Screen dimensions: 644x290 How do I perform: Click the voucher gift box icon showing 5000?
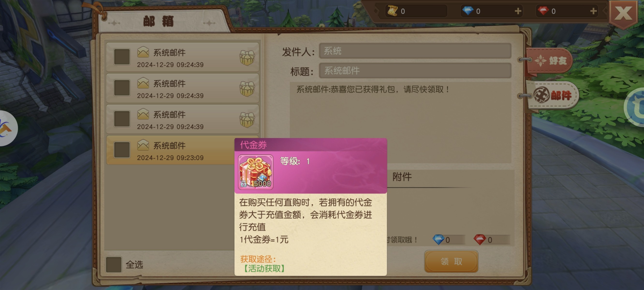(x=256, y=172)
